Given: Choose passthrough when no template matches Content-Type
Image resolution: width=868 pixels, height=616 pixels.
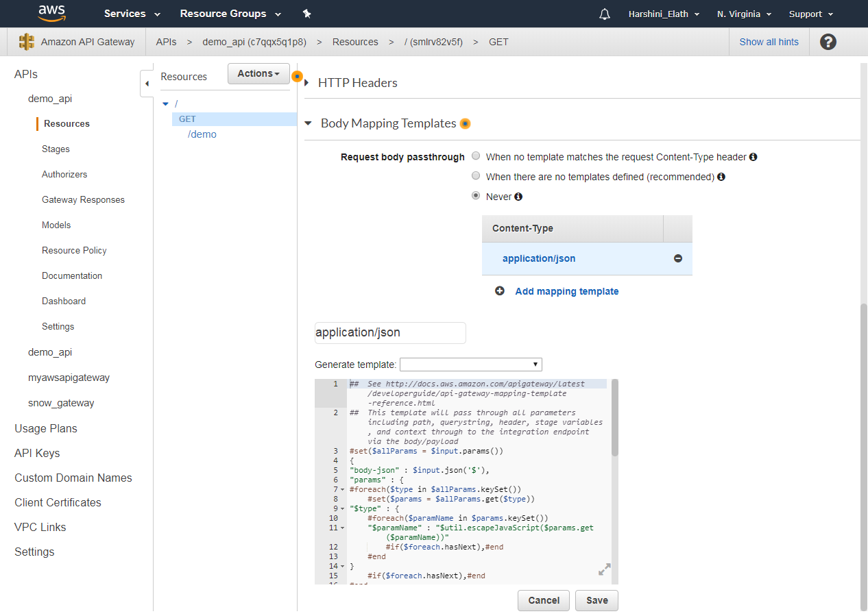Looking at the screenshot, I should coord(476,156).
